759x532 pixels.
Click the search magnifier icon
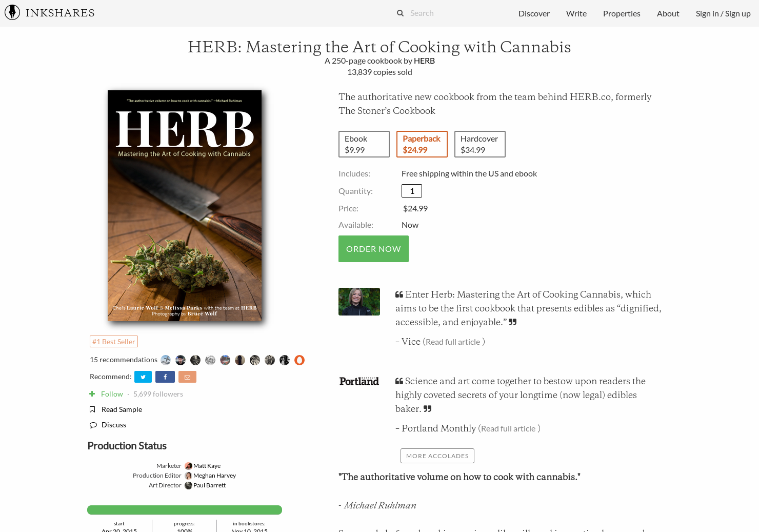point(400,13)
